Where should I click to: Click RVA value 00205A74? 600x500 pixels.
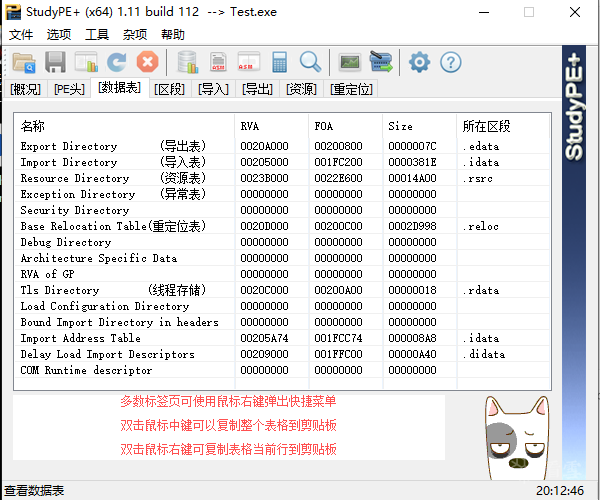264,338
